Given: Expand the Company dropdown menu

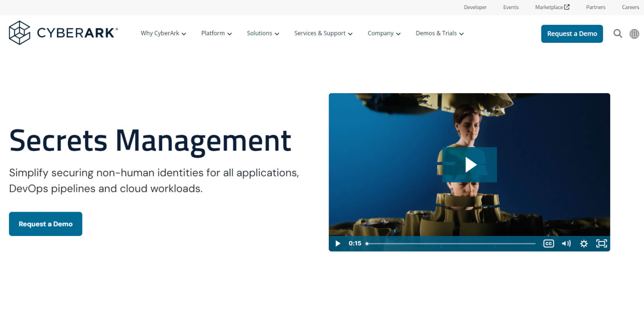Looking at the screenshot, I should coord(384,33).
